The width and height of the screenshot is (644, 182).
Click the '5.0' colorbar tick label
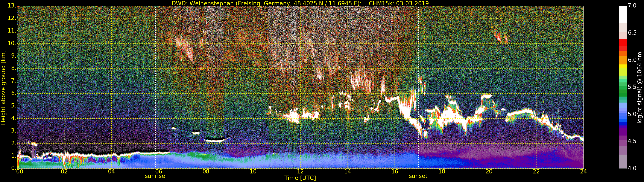[632, 114]
